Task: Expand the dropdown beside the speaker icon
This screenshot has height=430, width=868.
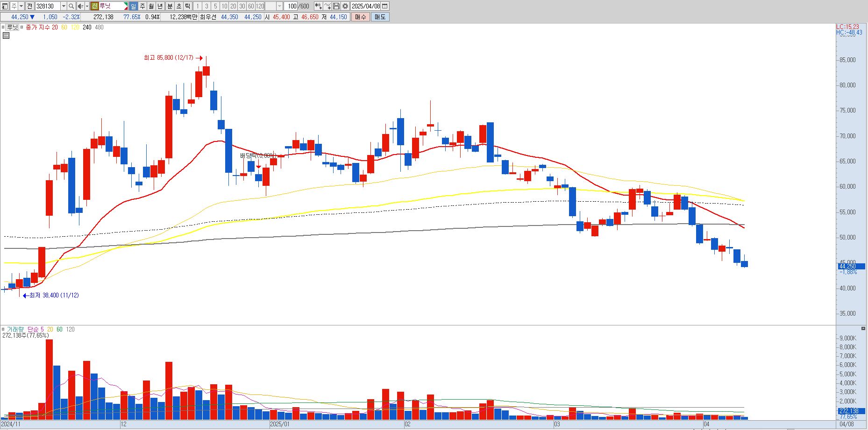Action: (87, 6)
